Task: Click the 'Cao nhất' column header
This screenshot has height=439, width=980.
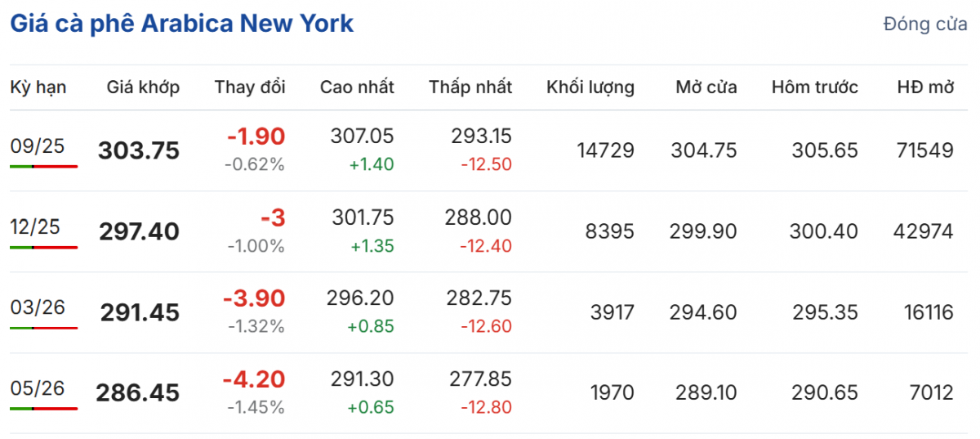Action: click(357, 87)
